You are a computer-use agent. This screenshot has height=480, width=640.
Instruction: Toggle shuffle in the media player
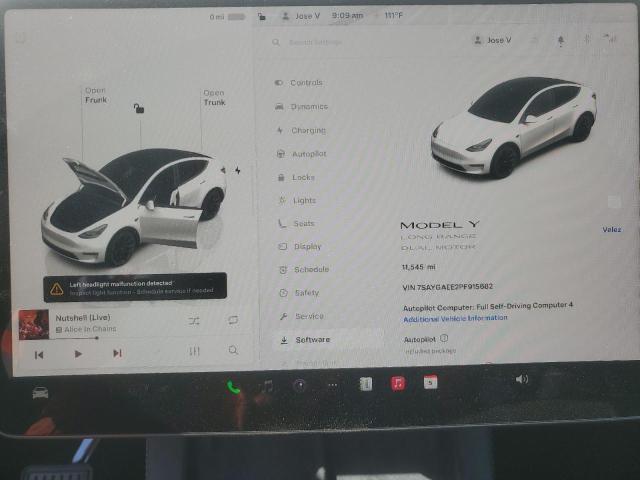(x=194, y=321)
